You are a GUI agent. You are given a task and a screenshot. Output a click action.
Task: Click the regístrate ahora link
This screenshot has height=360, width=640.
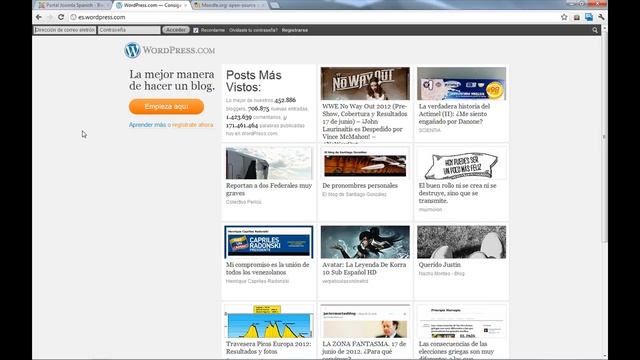[193, 125]
